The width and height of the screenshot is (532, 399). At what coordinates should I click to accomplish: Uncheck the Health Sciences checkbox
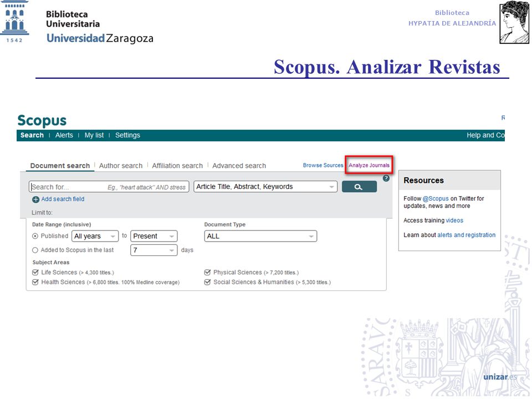tap(35, 282)
